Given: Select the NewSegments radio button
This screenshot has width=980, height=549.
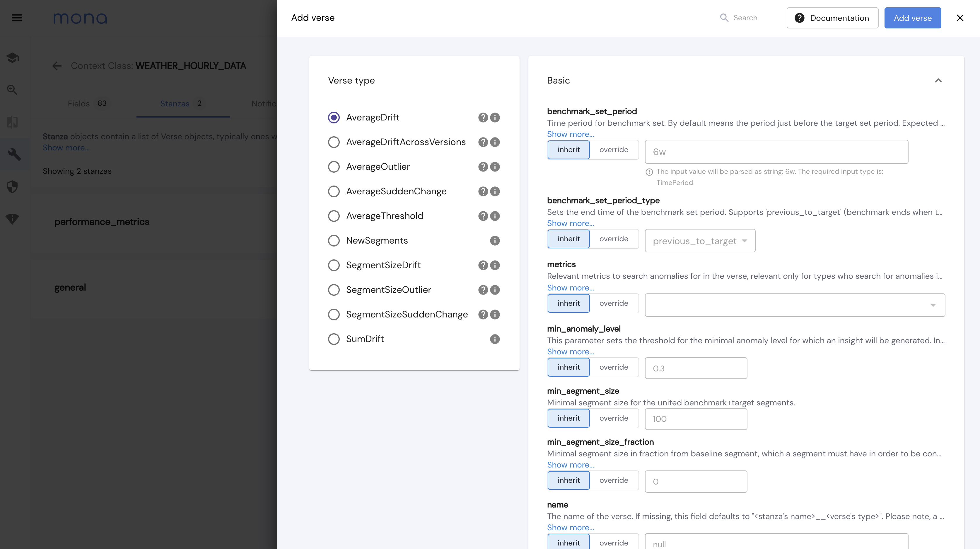Looking at the screenshot, I should (334, 240).
